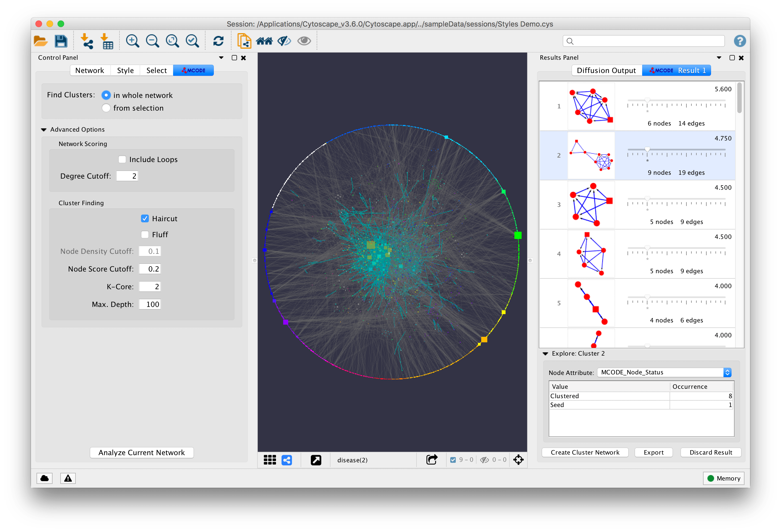Select the 'from selection' radio button
This screenshot has height=532, width=781.
pyautogui.click(x=106, y=108)
